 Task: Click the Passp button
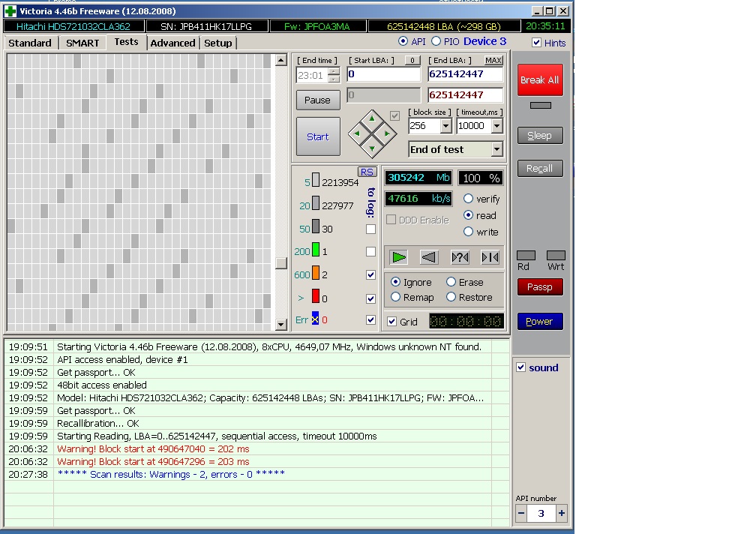(x=540, y=286)
